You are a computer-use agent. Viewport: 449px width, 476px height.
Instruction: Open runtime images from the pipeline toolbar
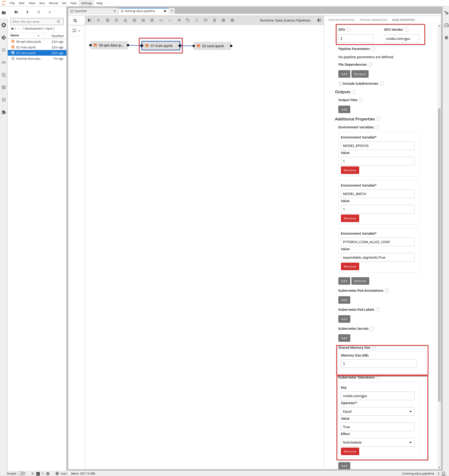tap(143, 20)
